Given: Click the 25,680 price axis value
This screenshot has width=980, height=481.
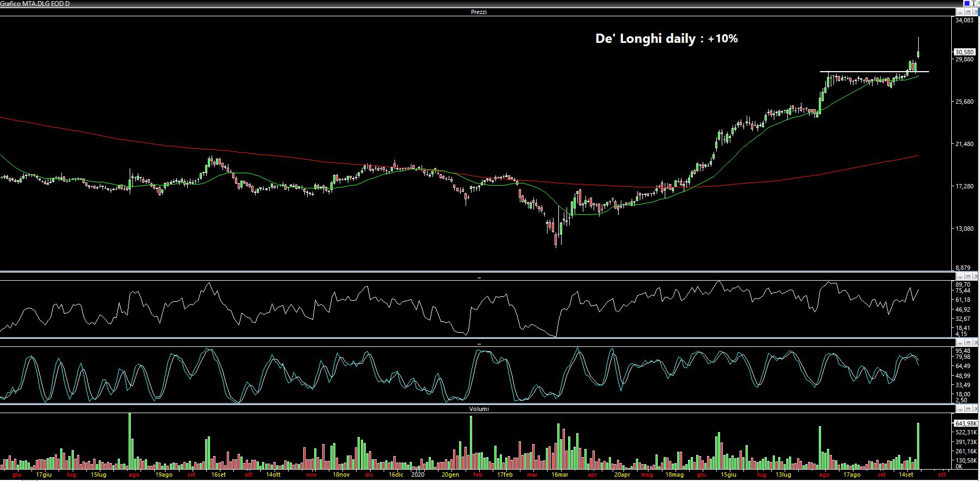Looking at the screenshot, I should [x=964, y=102].
